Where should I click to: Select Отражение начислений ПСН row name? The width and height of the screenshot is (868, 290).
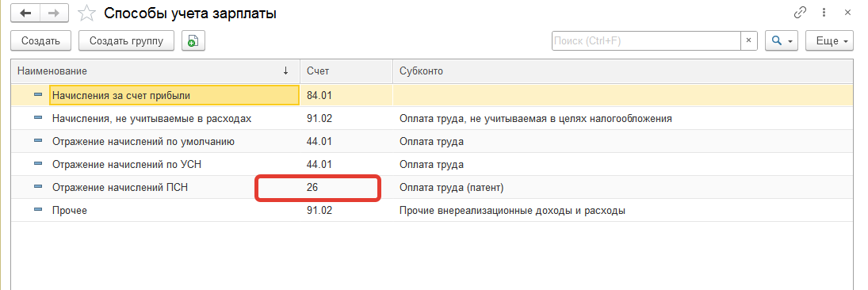pyautogui.click(x=120, y=188)
